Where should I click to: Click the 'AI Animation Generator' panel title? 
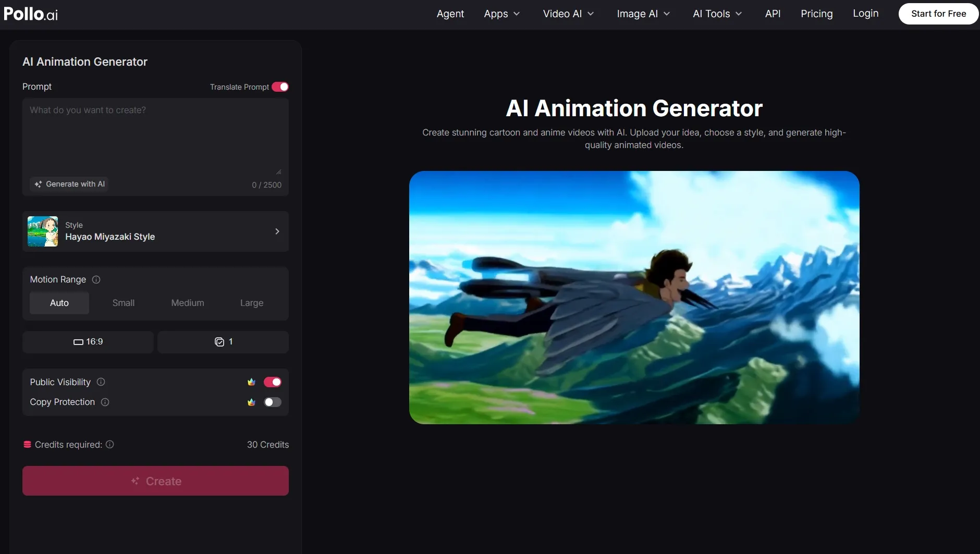pos(85,62)
